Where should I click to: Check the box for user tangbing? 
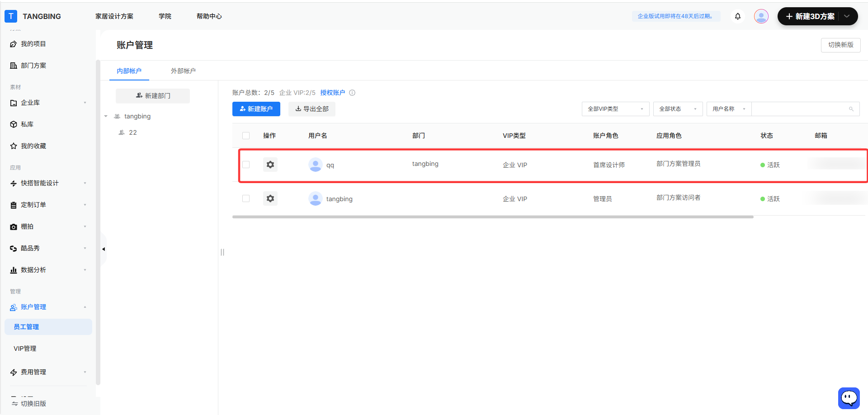click(x=246, y=198)
